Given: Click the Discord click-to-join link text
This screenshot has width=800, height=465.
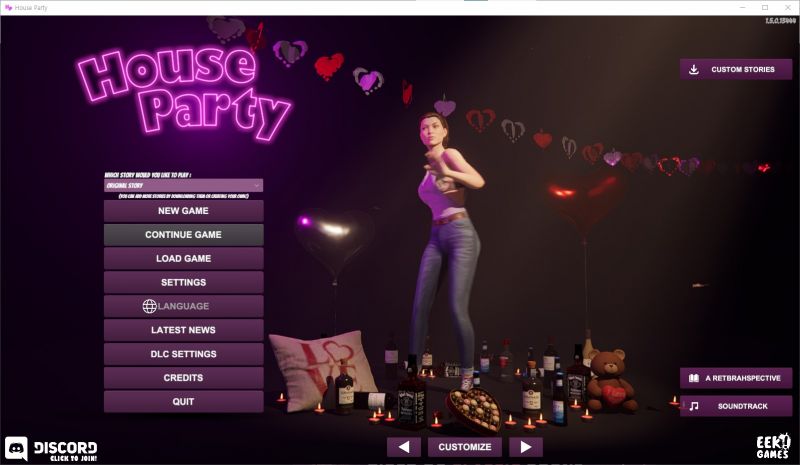Looking at the screenshot, I should pyautogui.click(x=66, y=448).
